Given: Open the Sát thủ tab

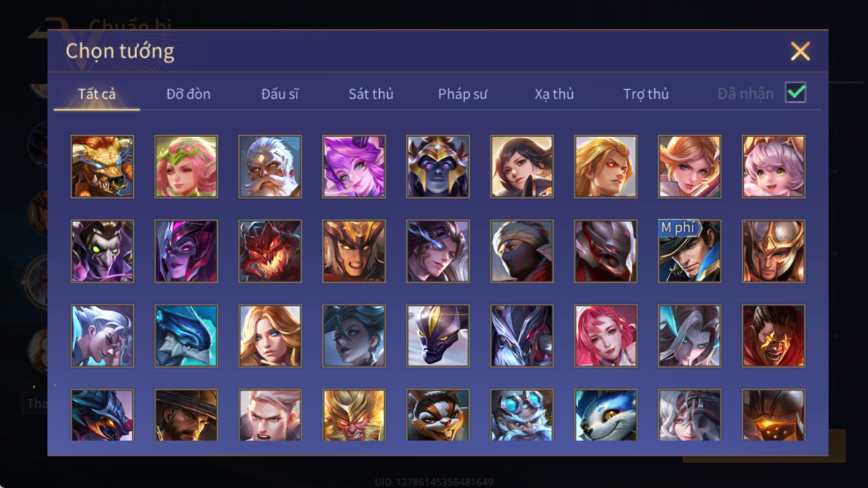Looking at the screenshot, I should (x=370, y=94).
